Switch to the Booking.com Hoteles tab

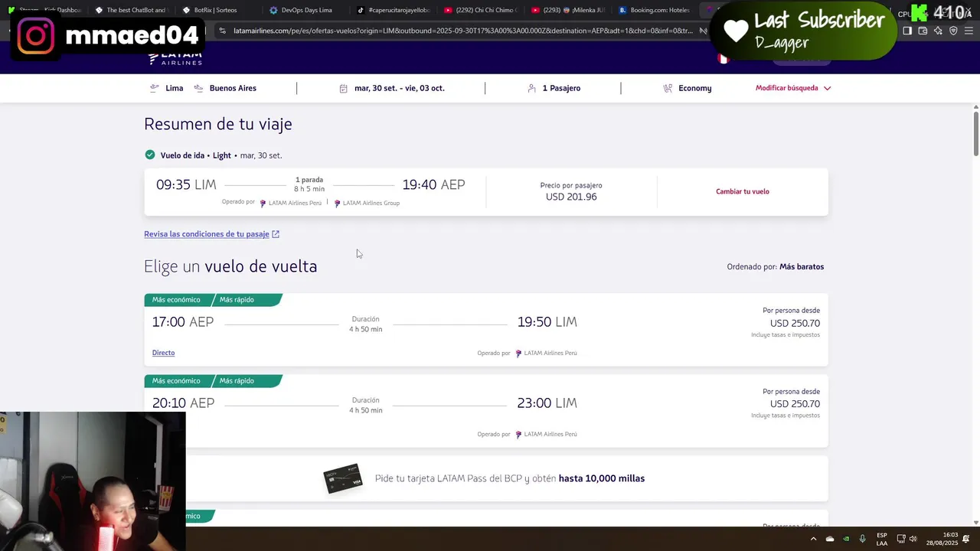[x=655, y=10]
